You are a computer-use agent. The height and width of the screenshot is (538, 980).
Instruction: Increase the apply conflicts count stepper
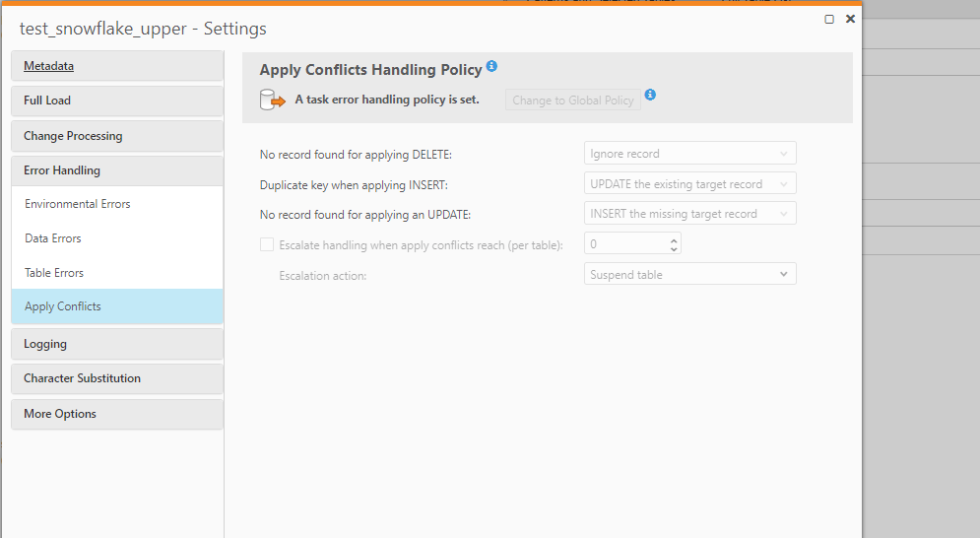pyautogui.click(x=674, y=239)
